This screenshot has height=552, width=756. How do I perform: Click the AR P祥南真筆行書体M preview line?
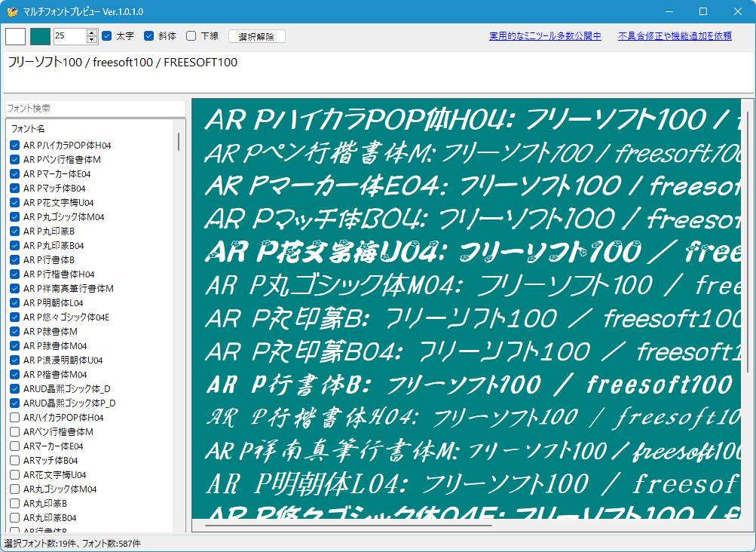[473, 451]
